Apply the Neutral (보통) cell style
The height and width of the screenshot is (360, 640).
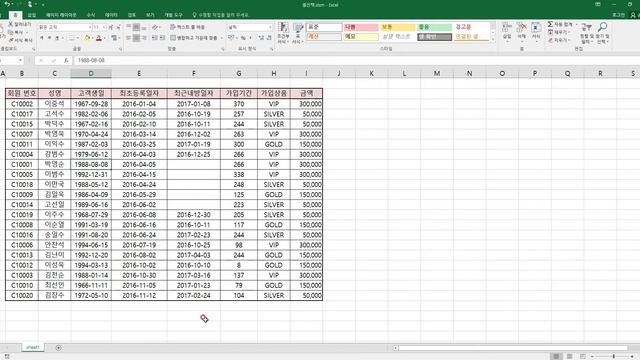click(398, 27)
